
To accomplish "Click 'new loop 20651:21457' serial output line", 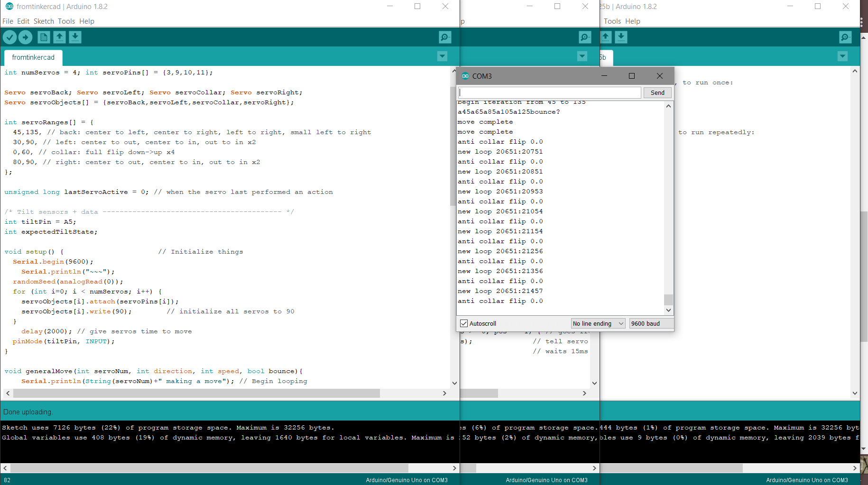I will tap(500, 291).
